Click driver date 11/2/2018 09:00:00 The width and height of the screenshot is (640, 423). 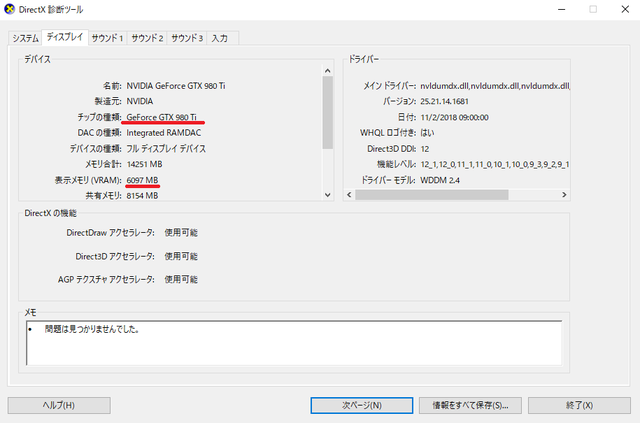pyautogui.click(x=454, y=117)
